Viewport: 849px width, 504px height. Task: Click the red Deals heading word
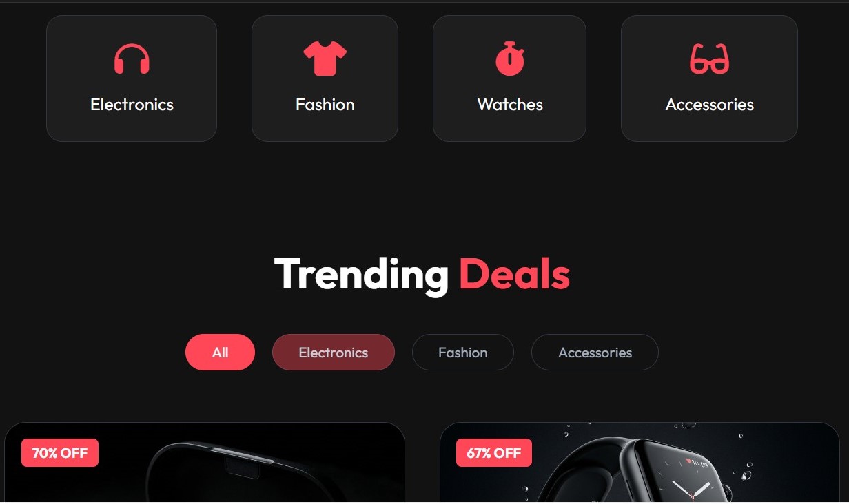tap(515, 273)
